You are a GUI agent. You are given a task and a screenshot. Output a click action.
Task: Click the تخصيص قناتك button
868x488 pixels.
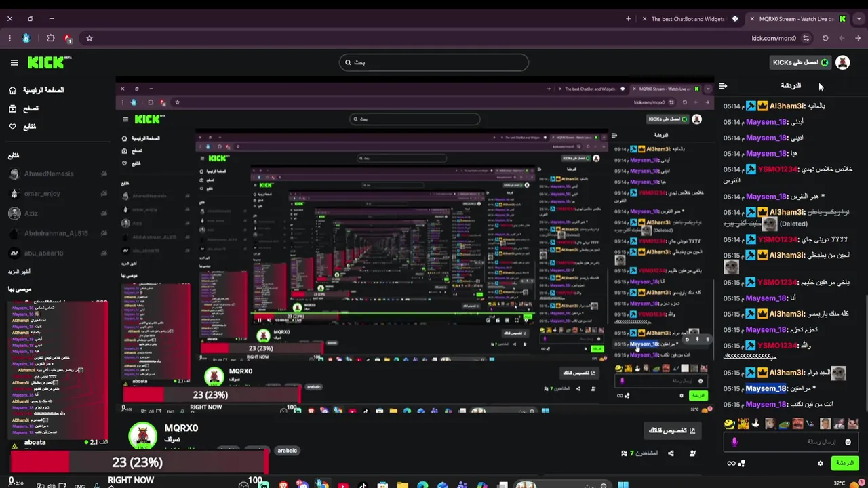point(672,430)
